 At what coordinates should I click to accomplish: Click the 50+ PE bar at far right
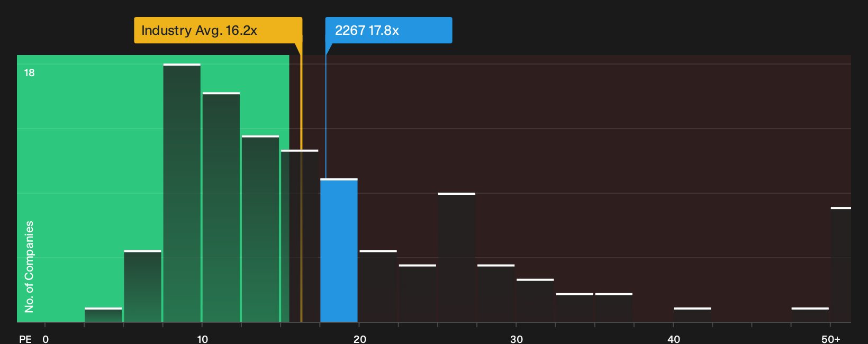(x=840, y=265)
